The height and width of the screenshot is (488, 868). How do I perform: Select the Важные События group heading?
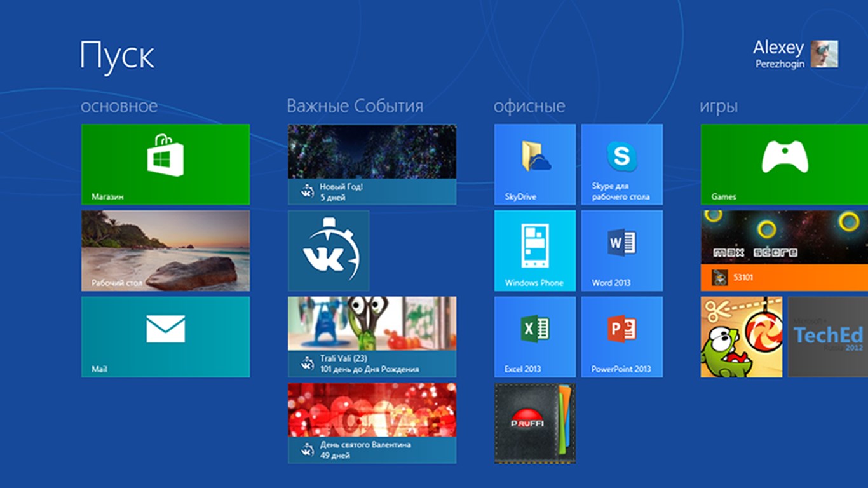pyautogui.click(x=355, y=106)
